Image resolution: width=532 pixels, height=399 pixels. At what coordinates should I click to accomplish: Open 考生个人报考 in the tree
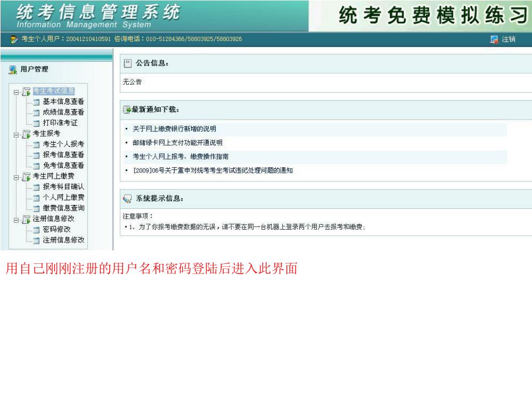[63, 144]
